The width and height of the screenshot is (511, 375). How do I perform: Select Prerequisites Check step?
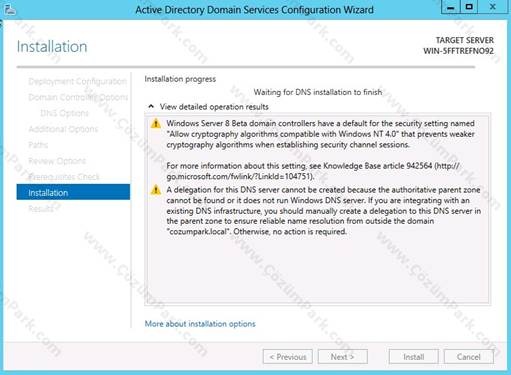coord(64,177)
